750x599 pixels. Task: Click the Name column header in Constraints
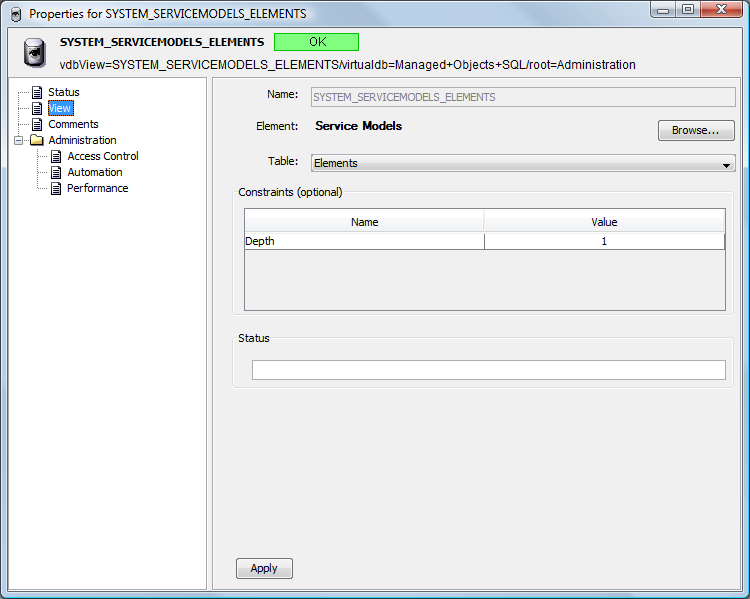[364, 222]
